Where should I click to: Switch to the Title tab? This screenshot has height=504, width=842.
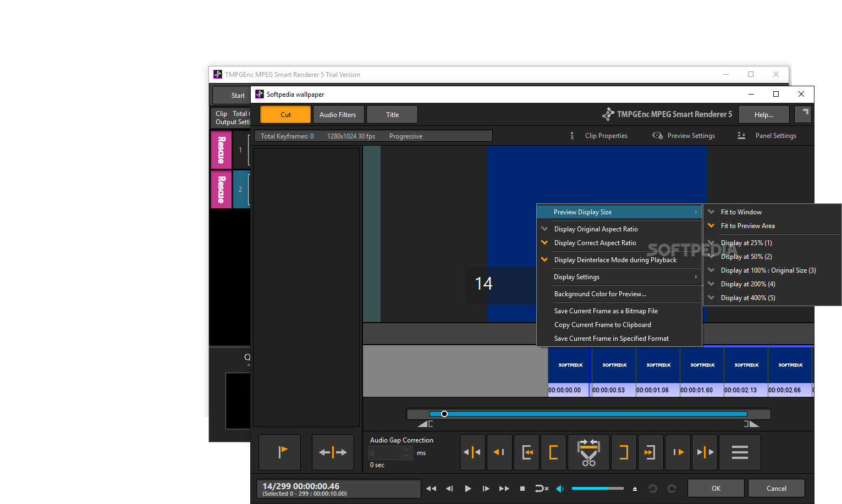coord(392,114)
